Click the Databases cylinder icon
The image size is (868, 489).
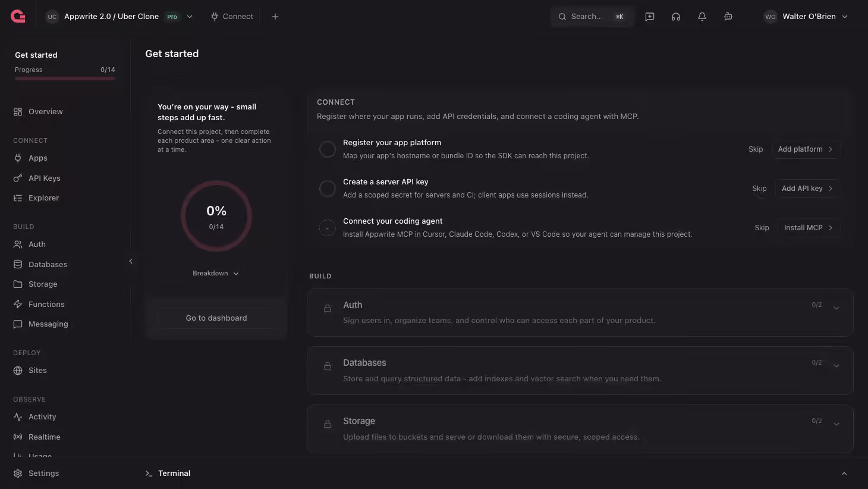tap(18, 265)
